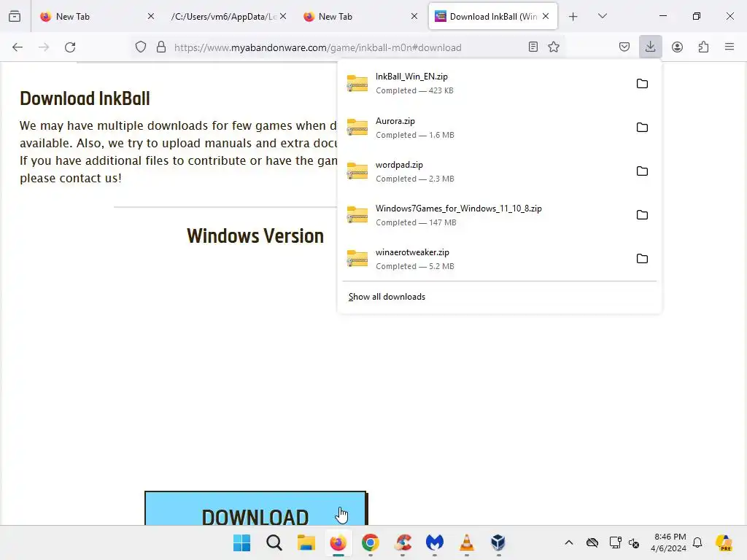
Task: Open Aurora.zip download entry
Action: pos(486,128)
